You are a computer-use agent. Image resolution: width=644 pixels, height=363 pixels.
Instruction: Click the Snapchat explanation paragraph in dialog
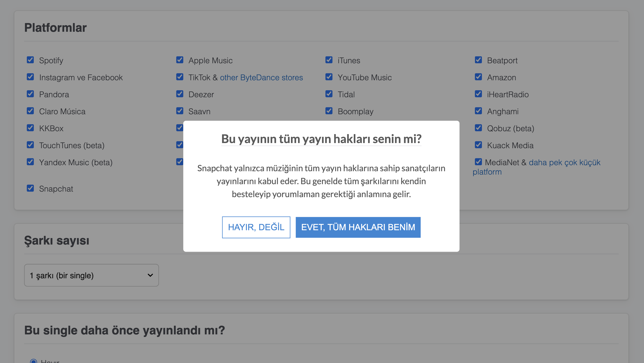click(x=321, y=181)
